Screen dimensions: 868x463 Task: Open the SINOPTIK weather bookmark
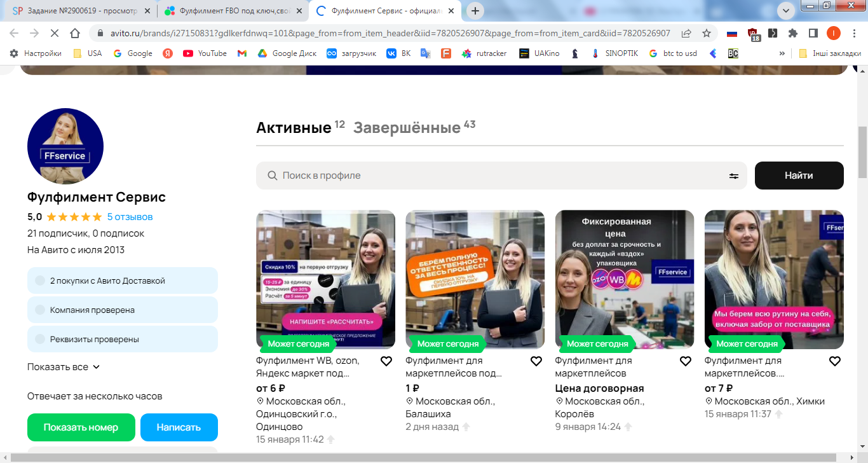coord(615,53)
